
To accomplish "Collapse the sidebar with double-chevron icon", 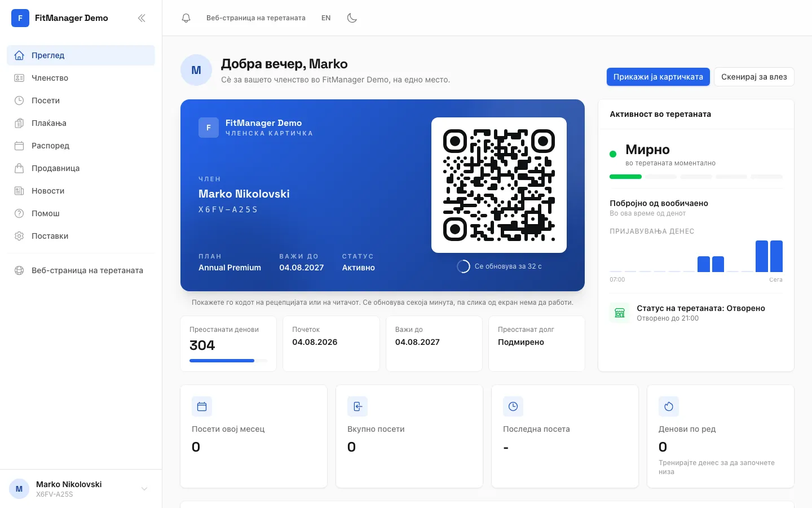I will (142, 18).
